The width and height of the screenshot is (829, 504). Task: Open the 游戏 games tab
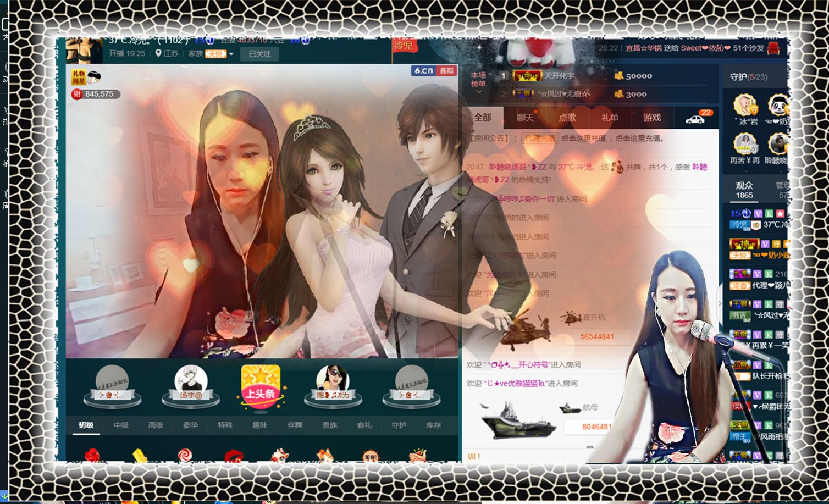[652, 118]
